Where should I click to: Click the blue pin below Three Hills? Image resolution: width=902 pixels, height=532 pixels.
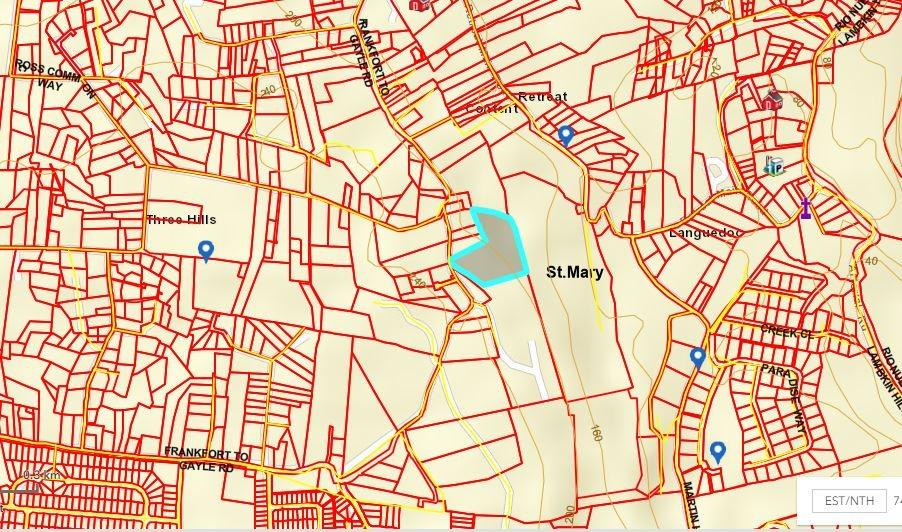(206, 250)
